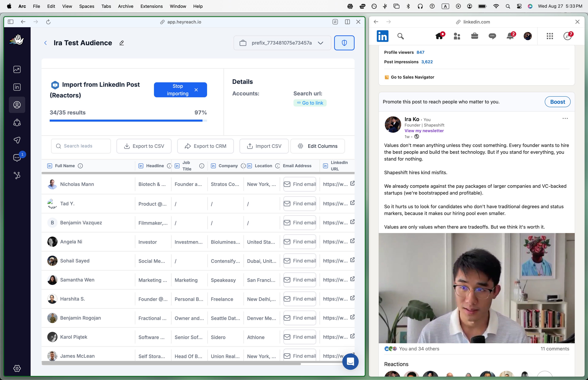Open the Spaces menu in menu bar

point(87,6)
